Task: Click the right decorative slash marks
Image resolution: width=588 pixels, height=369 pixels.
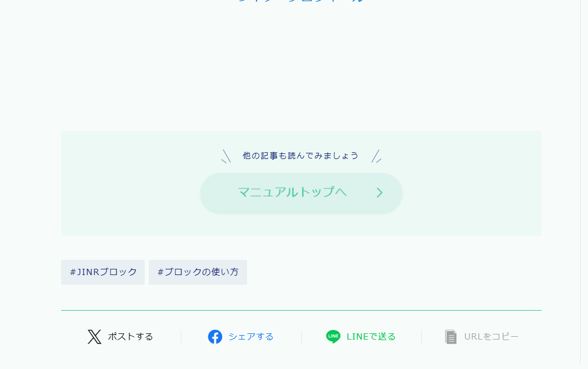Action: 376,156
